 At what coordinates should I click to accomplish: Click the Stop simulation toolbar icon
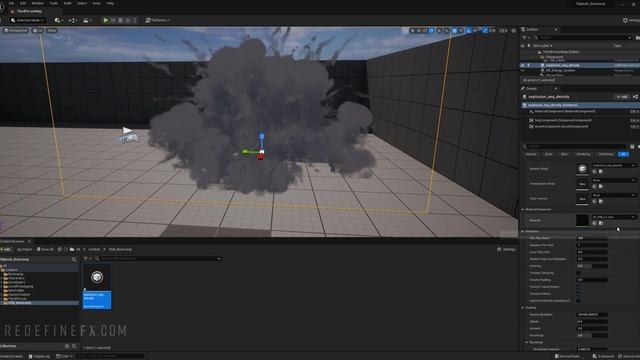click(x=121, y=20)
